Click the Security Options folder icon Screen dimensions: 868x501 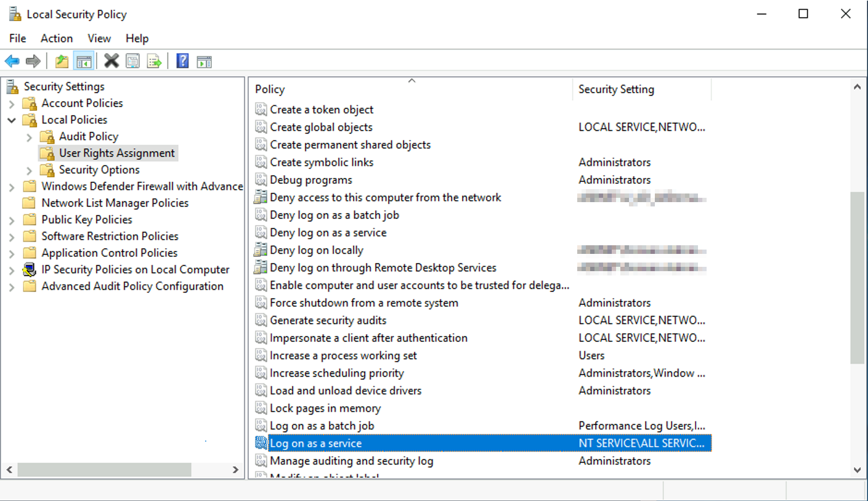coord(47,169)
